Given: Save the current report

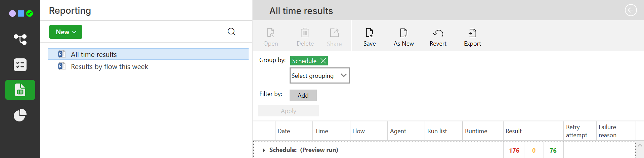Looking at the screenshot, I should 369,37.
